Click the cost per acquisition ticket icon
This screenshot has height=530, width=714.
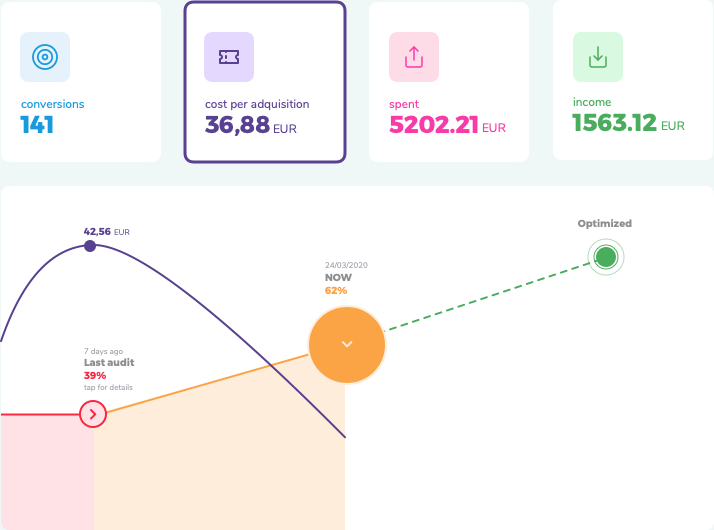pos(229,57)
